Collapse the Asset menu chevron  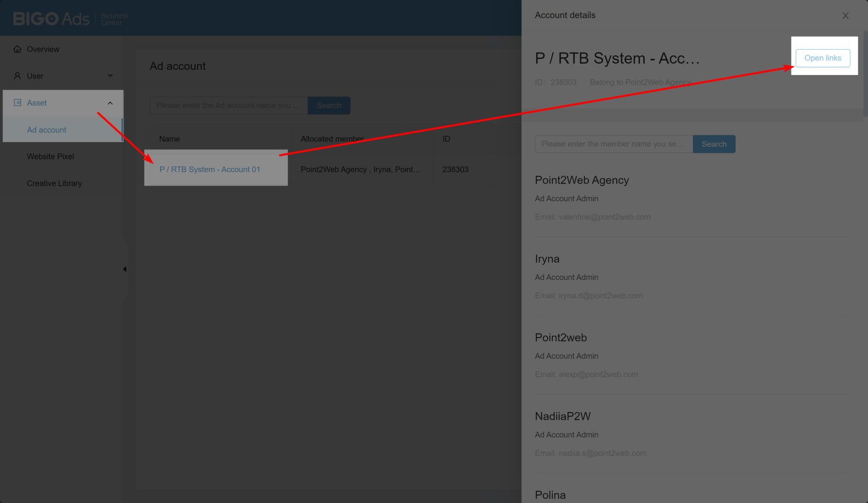(110, 103)
